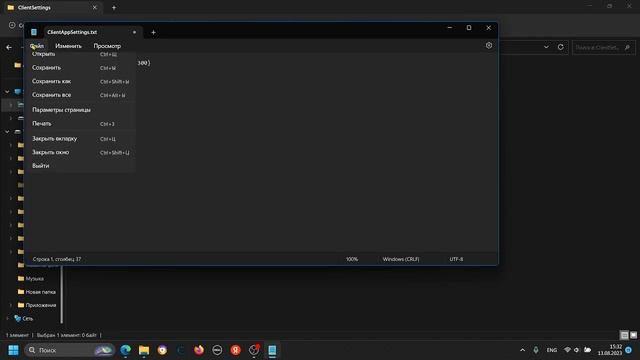640x360 pixels.
Task: Close the Файл menu via its header
Action: [x=37, y=46]
